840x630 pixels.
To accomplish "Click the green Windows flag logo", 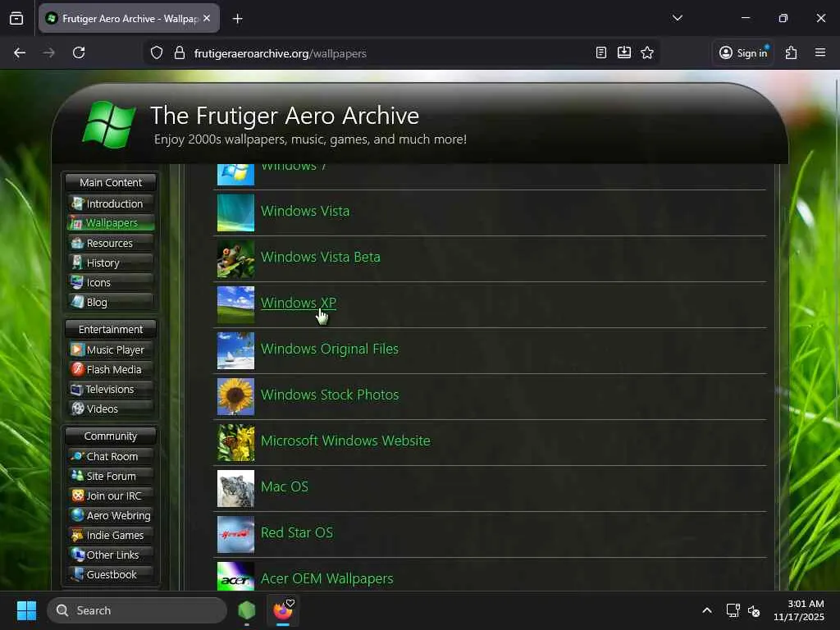I will click(x=109, y=125).
